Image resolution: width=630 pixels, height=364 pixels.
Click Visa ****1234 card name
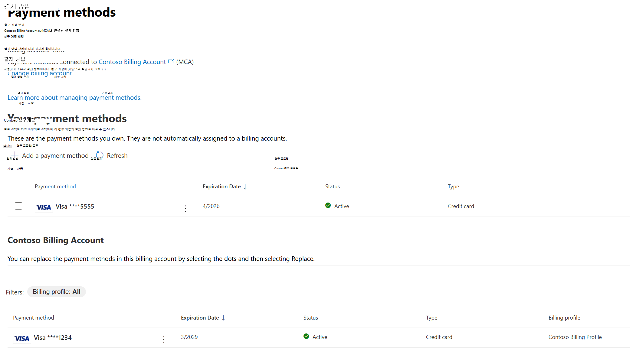(x=53, y=338)
